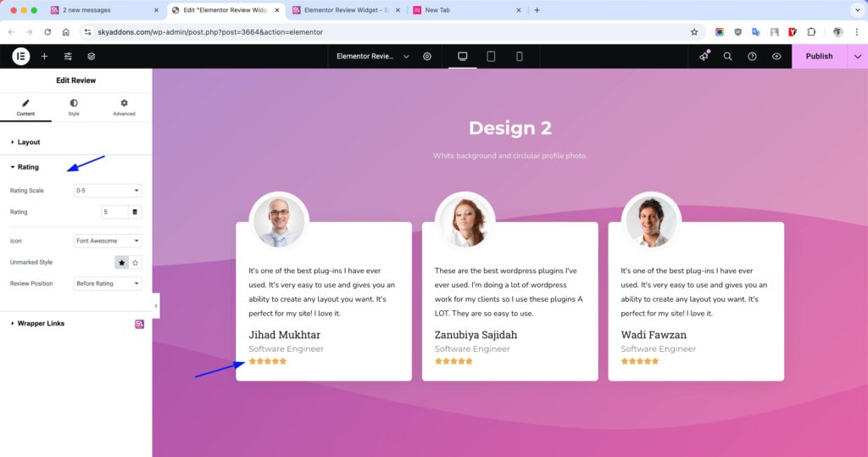This screenshot has height=457, width=868.
Task: Click Translate extension icon in toolbar
Action: (x=755, y=32)
